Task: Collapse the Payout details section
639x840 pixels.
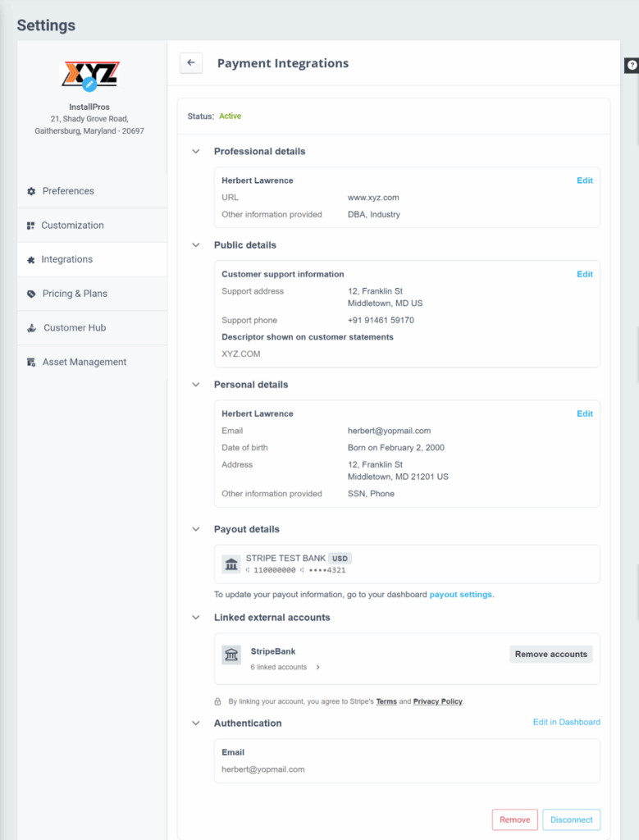Action: (196, 530)
